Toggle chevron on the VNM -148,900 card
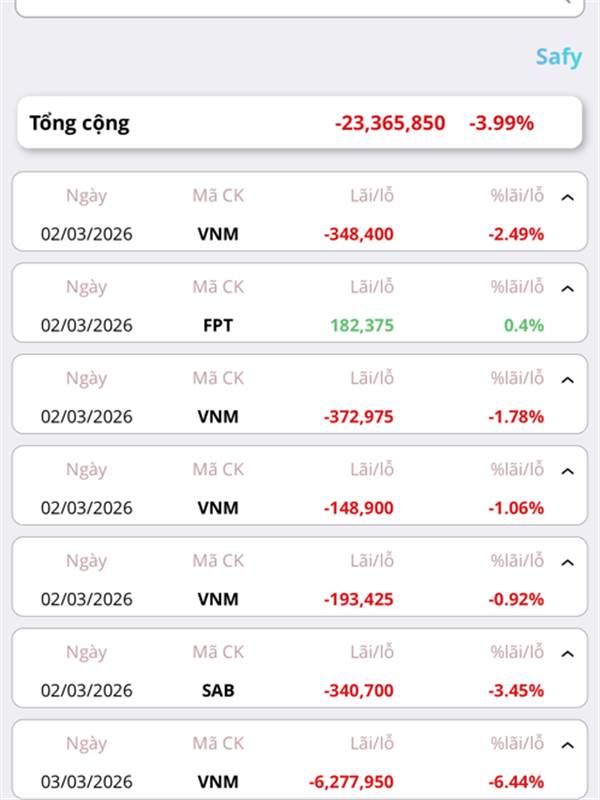The height and width of the screenshot is (800, 600). [x=568, y=471]
